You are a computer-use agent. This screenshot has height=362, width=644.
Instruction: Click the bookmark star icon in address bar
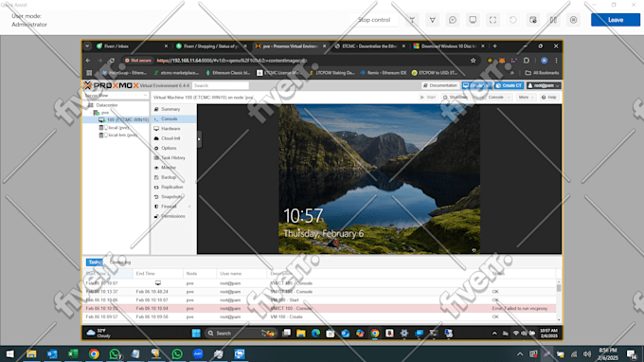coord(473,61)
